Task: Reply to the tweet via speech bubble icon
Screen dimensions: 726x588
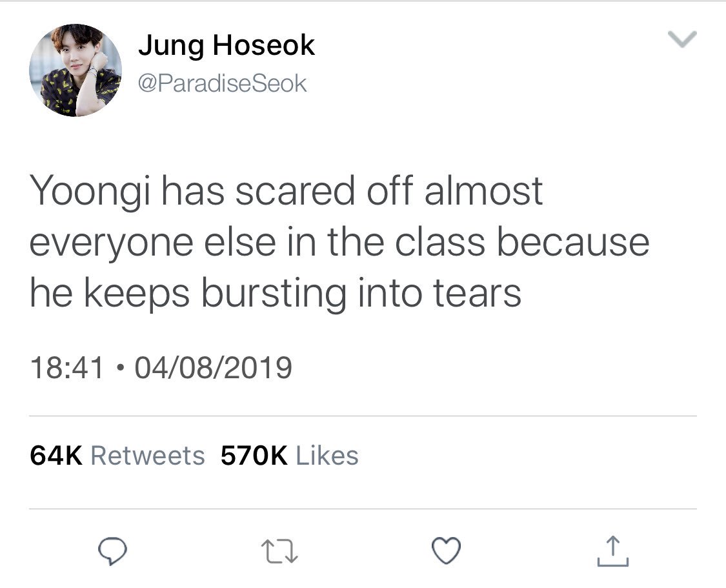Action: 112,551
